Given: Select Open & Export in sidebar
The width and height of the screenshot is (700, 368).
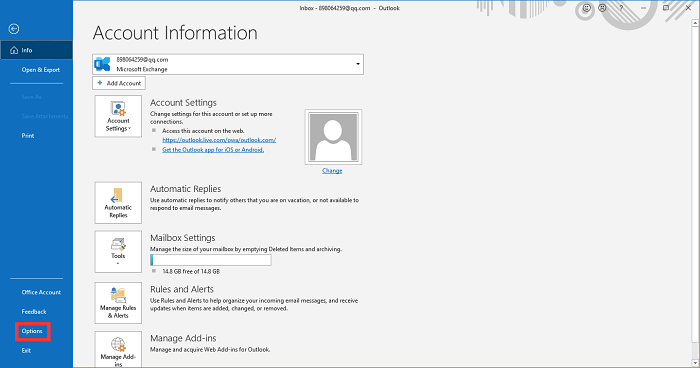Looking at the screenshot, I should coord(41,70).
